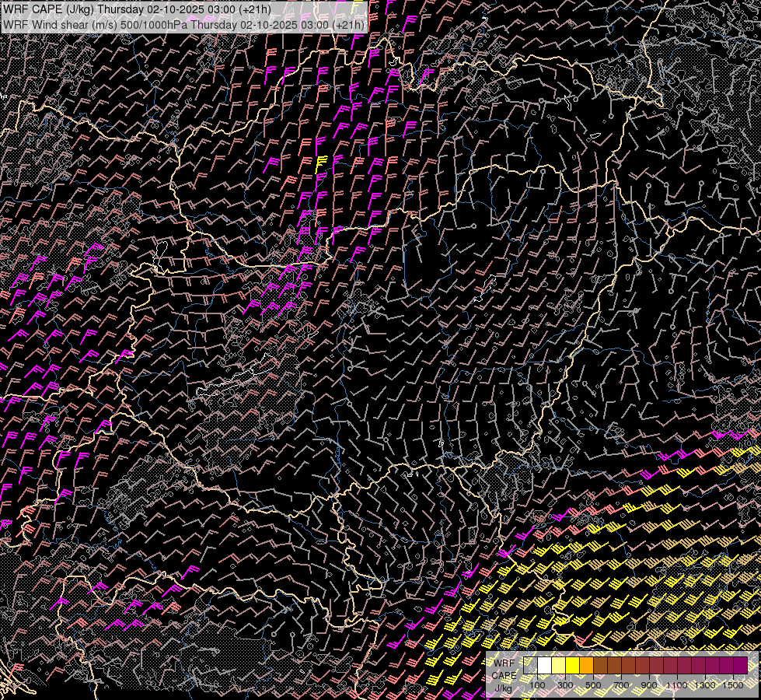Click the J/kg unit label in the legend
Image resolution: width=761 pixels, height=700 pixels.
pos(503,688)
